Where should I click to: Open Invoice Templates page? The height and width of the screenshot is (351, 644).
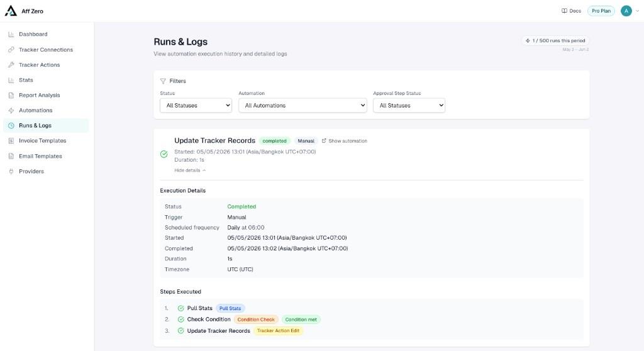46,141
